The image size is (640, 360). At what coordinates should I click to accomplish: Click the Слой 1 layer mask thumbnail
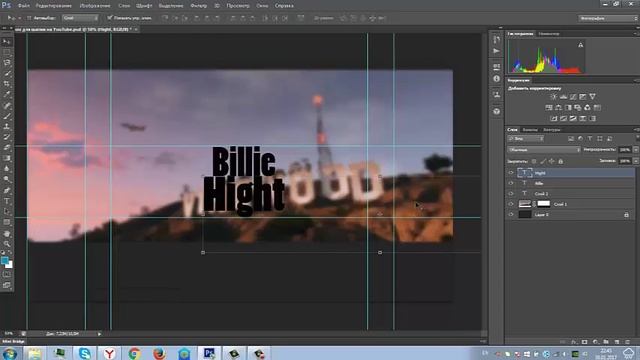tap(544, 204)
